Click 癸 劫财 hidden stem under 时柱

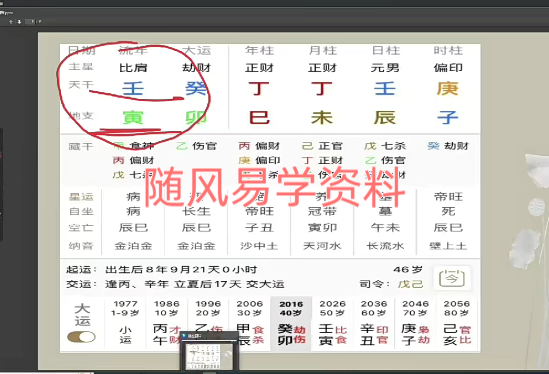[x=448, y=146]
